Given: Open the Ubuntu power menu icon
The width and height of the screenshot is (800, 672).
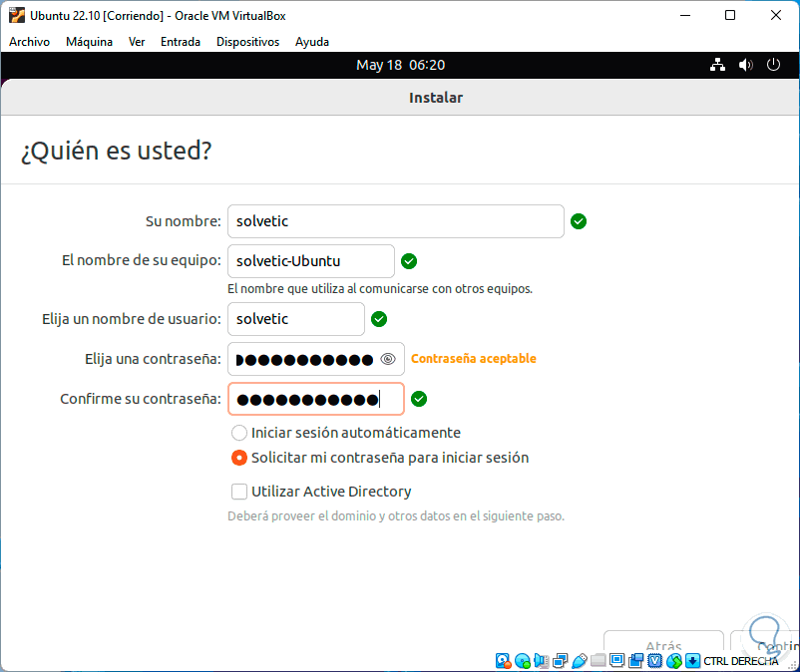Looking at the screenshot, I should [x=773, y=65].
